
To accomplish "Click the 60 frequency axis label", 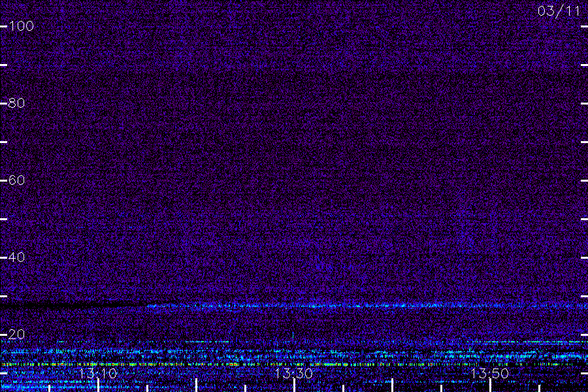I will (x=16, y=180).
